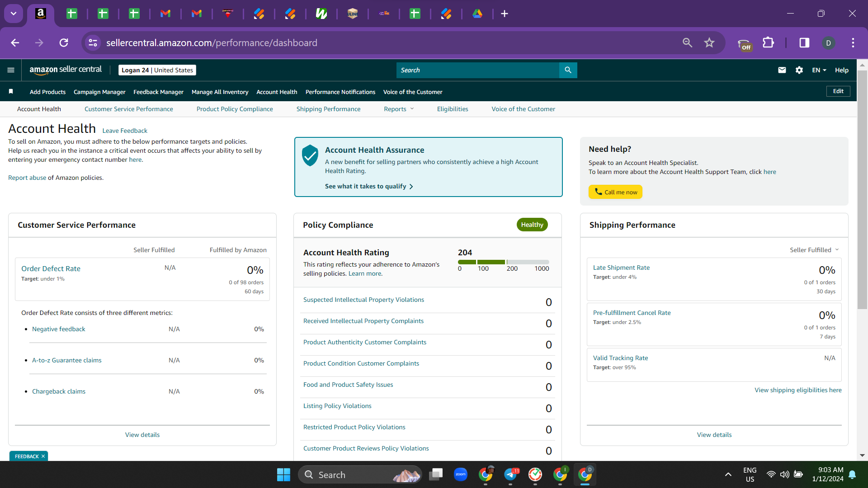
Task: Close the FEEDBACK tab widget
Action: (x=43, y=456)
